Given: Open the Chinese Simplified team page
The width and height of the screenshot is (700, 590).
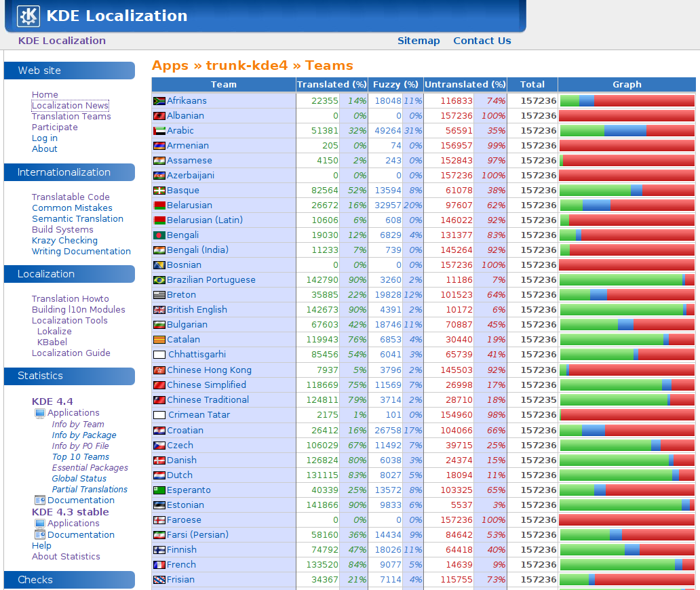Looking at the screenshot, I should tap(206, 385).
